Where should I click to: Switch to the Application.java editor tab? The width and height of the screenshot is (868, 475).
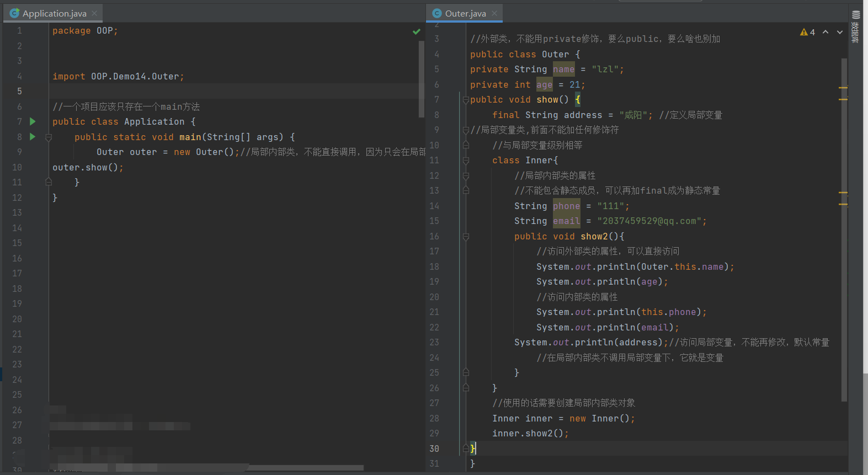click(54, 13)
